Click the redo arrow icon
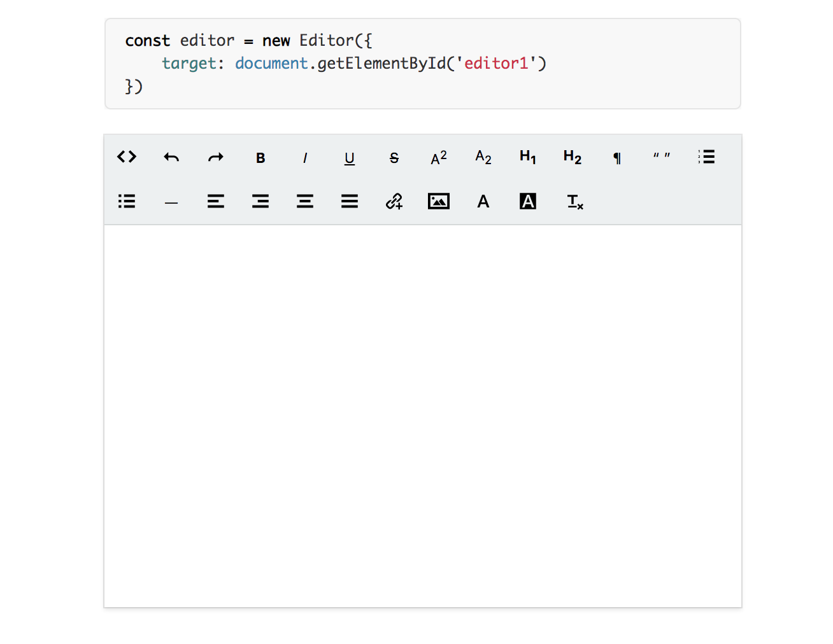The width and height of the screenshot is (833, 644). coord(216,157)
